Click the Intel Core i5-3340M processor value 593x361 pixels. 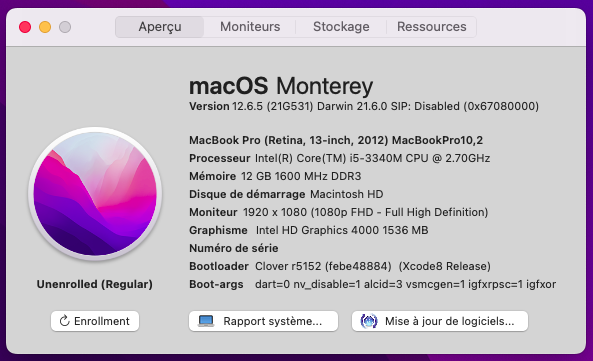[372, 158]
